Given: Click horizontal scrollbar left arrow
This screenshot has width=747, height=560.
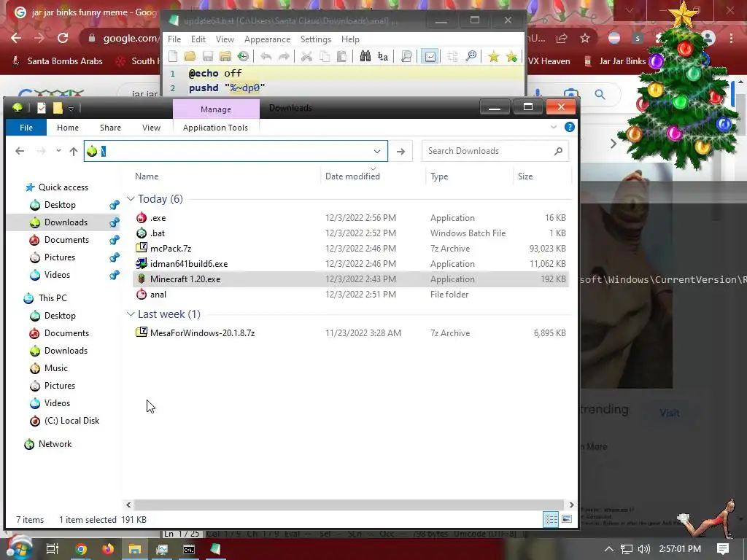Looking at the screenshot, I should 128,505.
